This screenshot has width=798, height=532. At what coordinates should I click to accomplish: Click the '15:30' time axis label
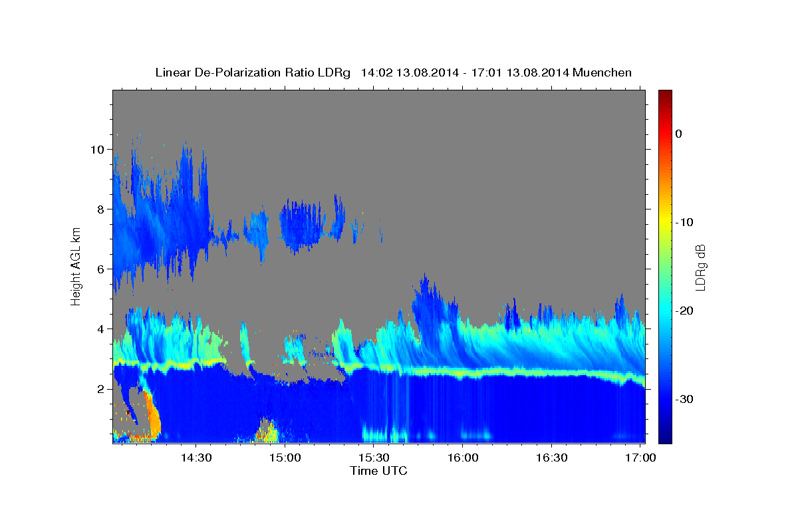click(x=374, y=458)
